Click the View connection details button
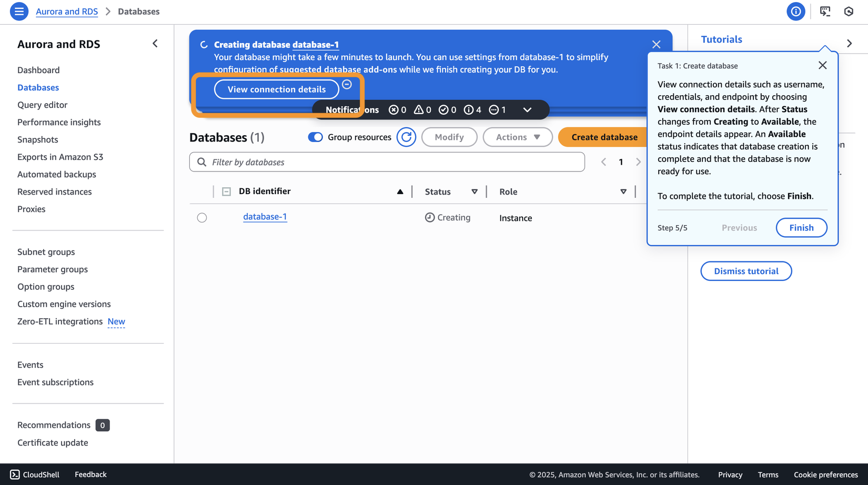The image size is (868, 485). [x=277, y=89]
